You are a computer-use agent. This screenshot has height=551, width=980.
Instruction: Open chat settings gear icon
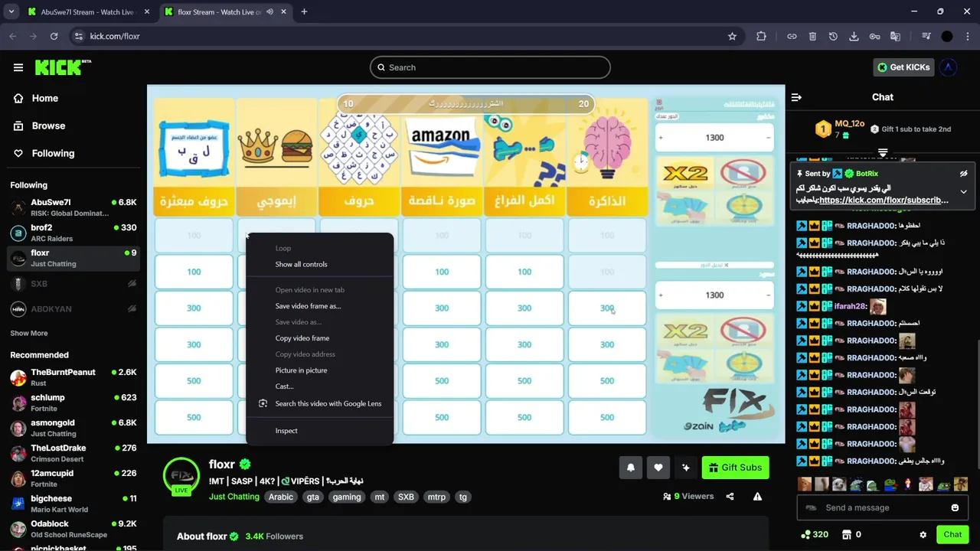tap(923, 535)
